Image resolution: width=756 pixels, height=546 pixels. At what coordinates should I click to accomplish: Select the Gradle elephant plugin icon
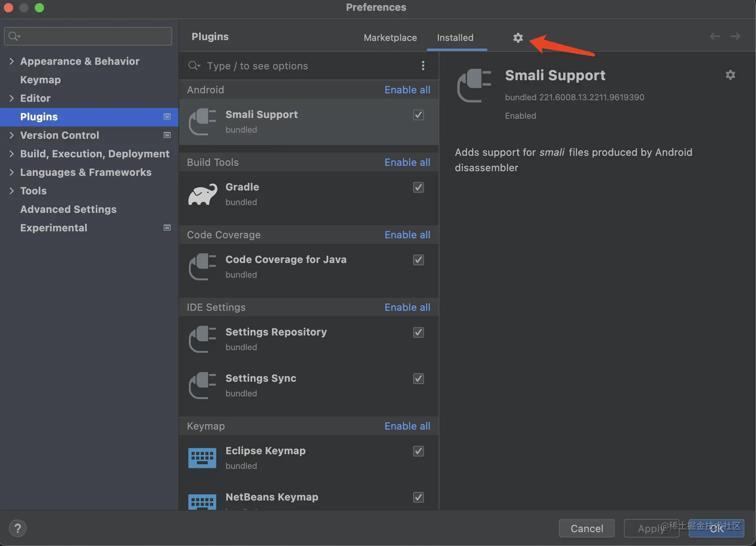pos(202,194)
